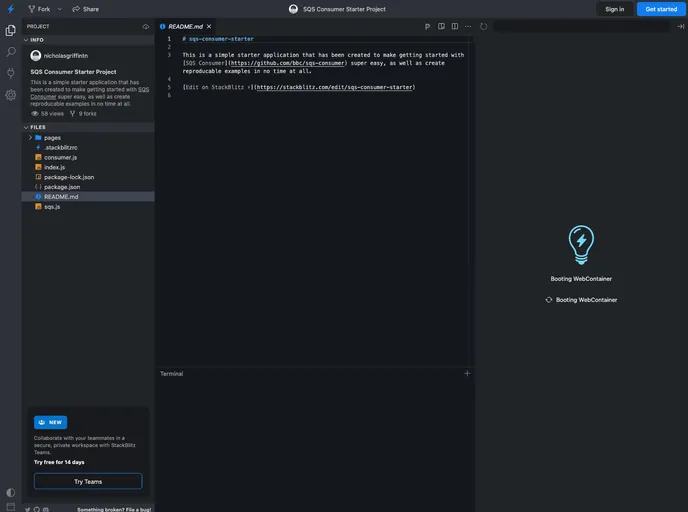
Task: Open the Project files sidebar icon
Action: click(x=11, y=30)
